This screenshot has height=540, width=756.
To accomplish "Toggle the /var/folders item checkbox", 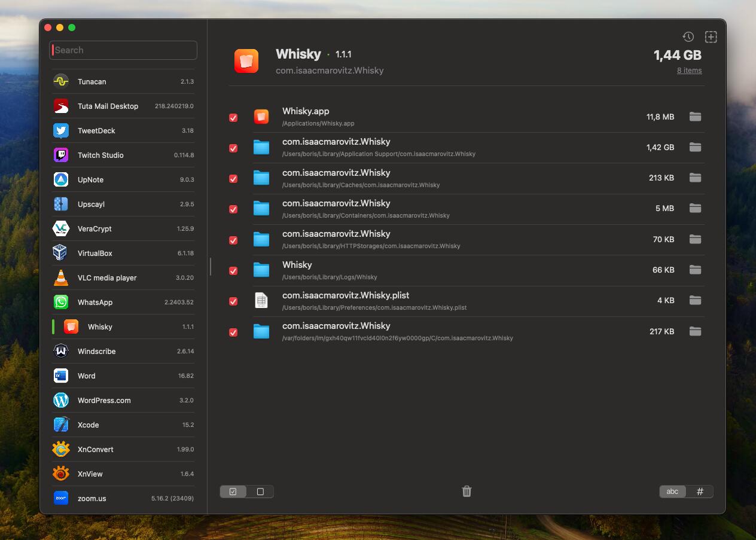I will tap(233, 332).
